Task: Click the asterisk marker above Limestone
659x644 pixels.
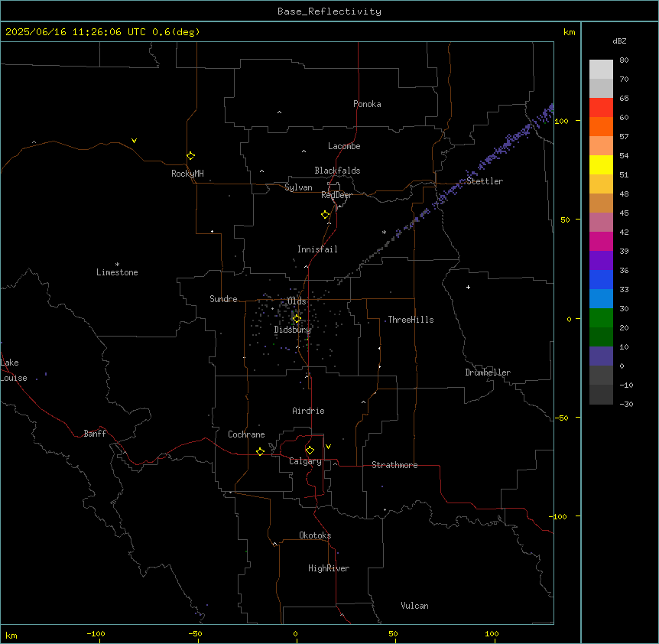Action: pos(117,264)
